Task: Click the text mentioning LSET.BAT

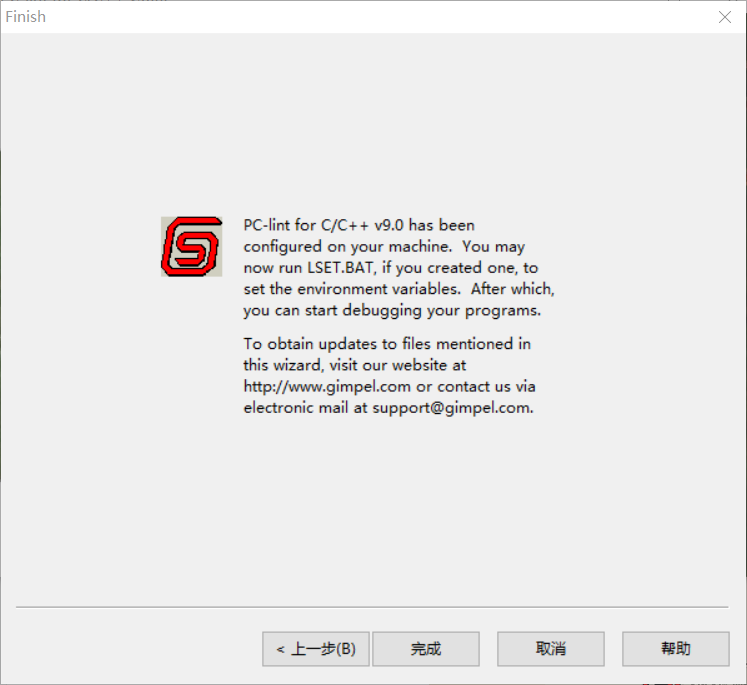Action: coord(341,268)
